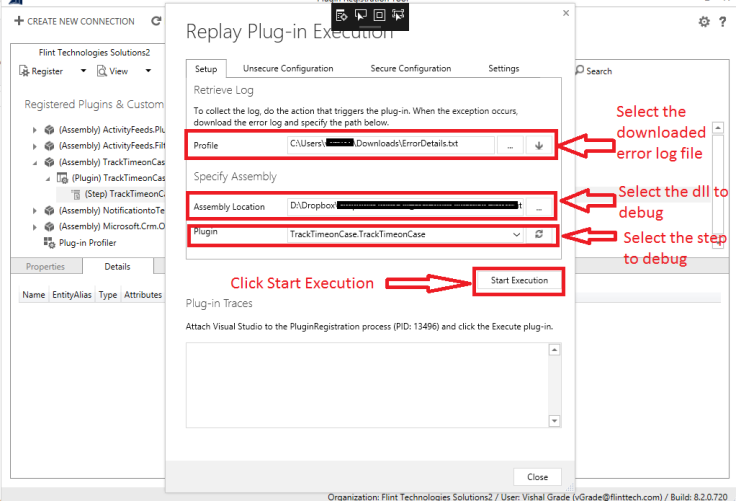
Task: Refresh the Plugin list icon
Action: (x=539, y=234)
